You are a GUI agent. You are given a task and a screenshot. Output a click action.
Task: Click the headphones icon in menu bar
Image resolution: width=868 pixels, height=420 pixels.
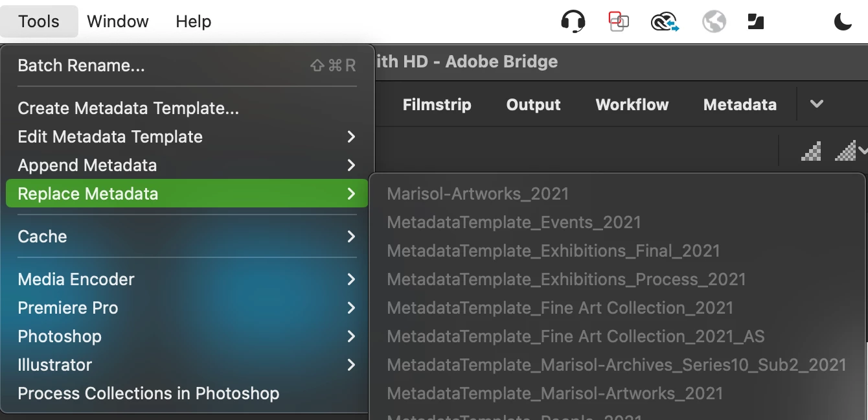pos(573,21)
